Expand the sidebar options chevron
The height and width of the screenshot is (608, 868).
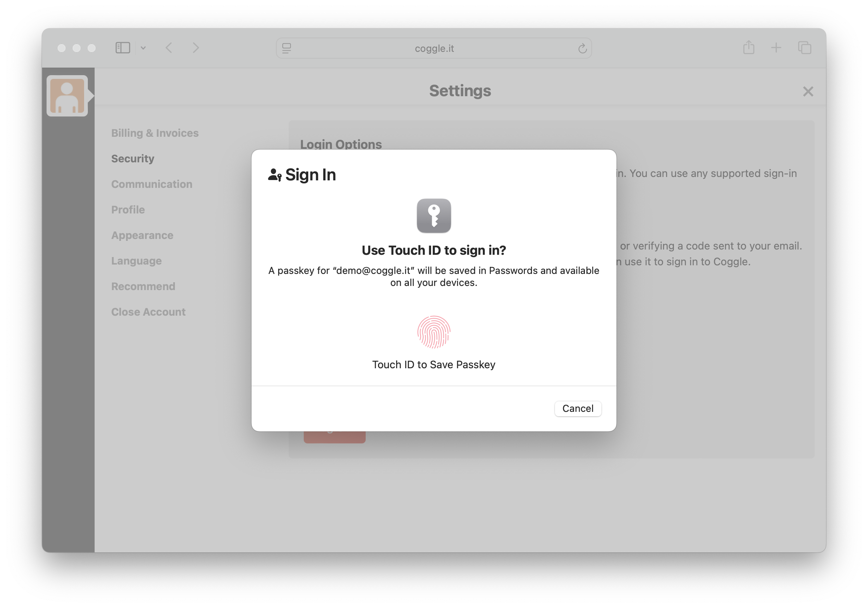143,48
